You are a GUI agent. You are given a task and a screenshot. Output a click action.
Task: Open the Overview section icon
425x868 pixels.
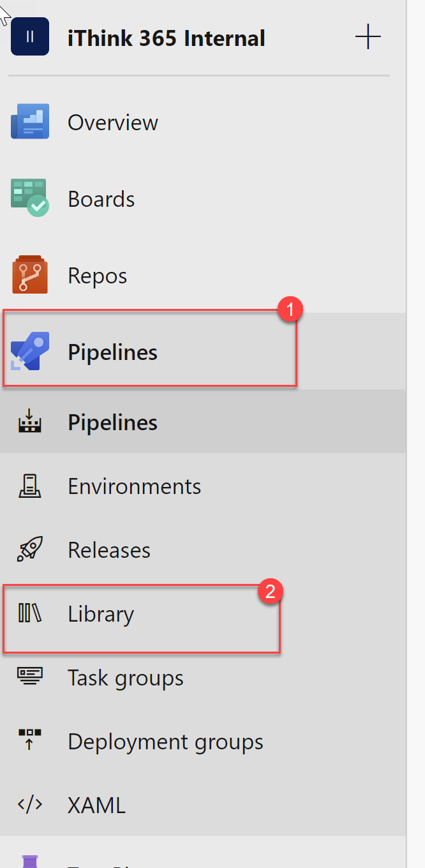[x=30, y=123]
